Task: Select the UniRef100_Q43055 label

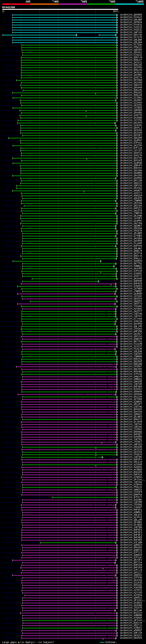Action: (131, 268)
